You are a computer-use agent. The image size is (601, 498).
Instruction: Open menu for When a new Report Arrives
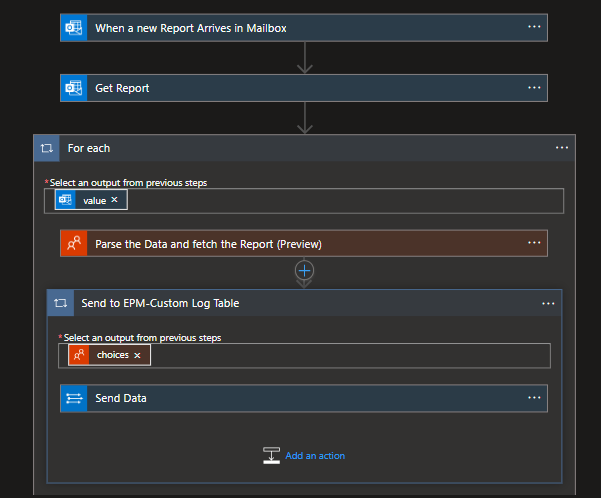[534, 28]
